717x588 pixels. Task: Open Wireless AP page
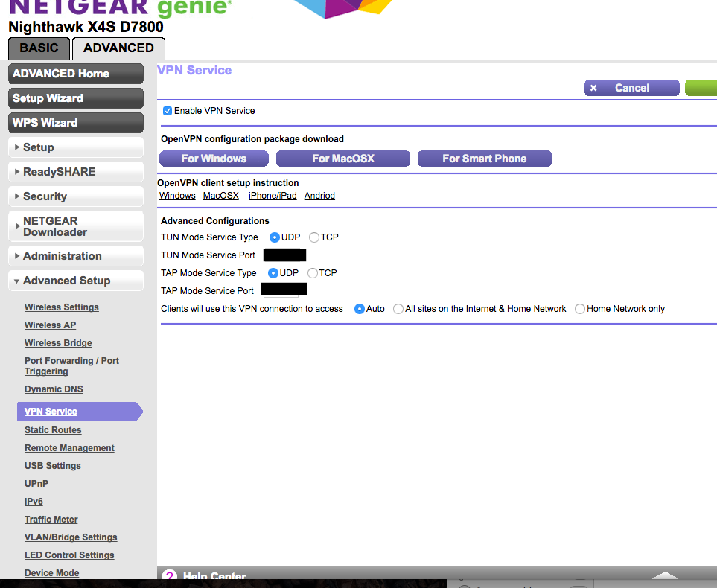pos(51,325)
